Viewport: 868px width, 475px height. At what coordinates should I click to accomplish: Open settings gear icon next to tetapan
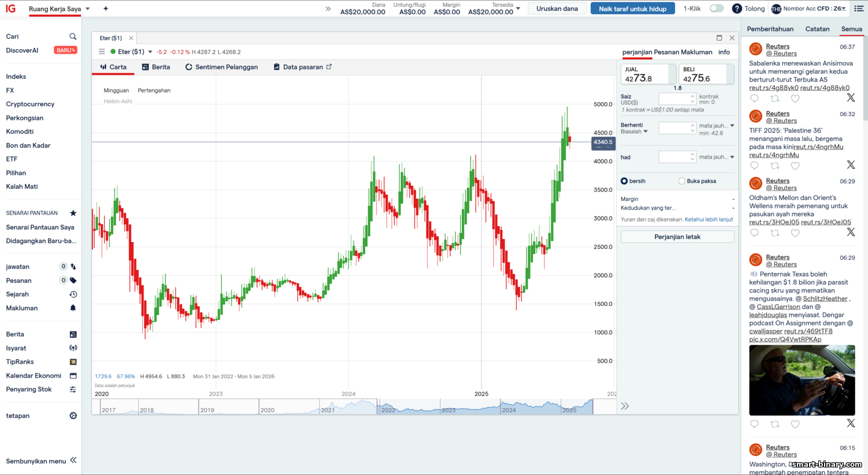[73, 416]
